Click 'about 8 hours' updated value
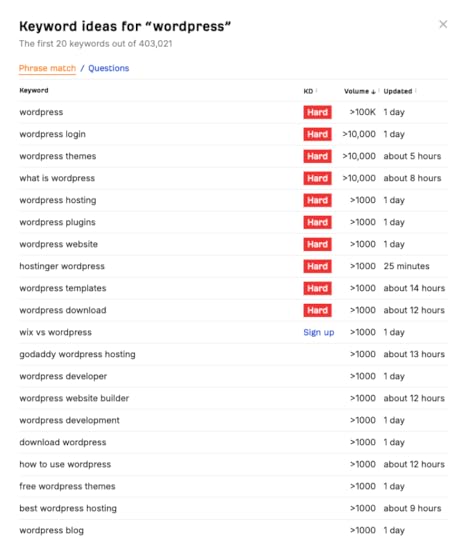Viewport: 468px width, 540px height. [x=412, y=178]
